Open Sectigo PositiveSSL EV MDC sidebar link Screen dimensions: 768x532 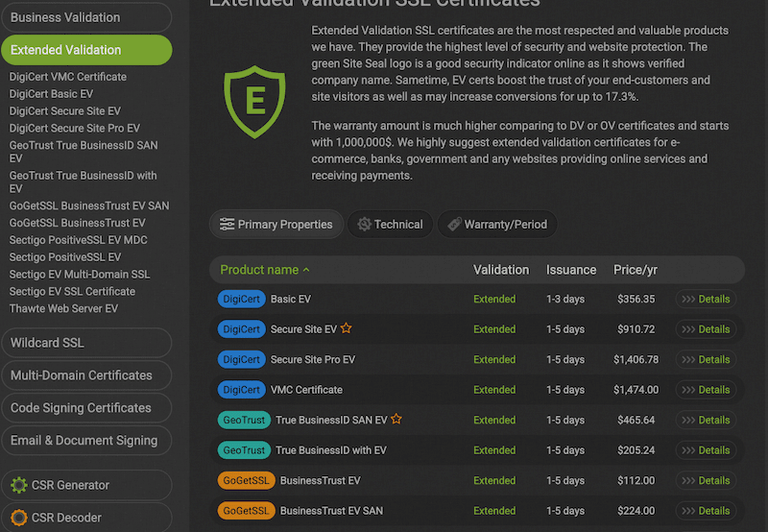coord(79,240)
